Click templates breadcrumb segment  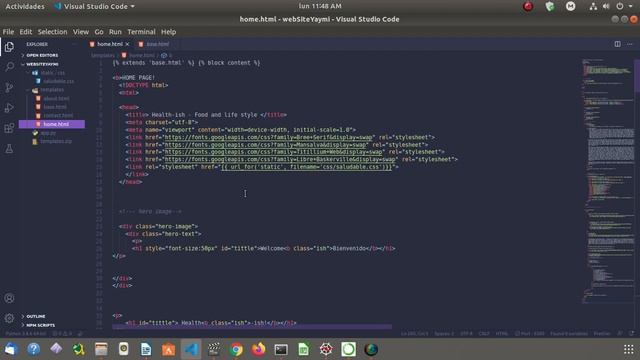click(x=103, y=56)
